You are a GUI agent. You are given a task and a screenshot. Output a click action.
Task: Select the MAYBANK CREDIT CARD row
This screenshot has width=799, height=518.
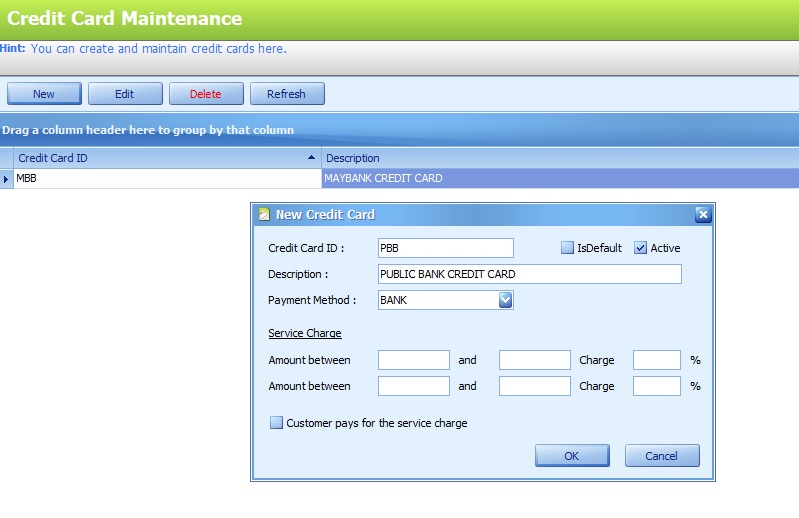[x=560, y=179]
